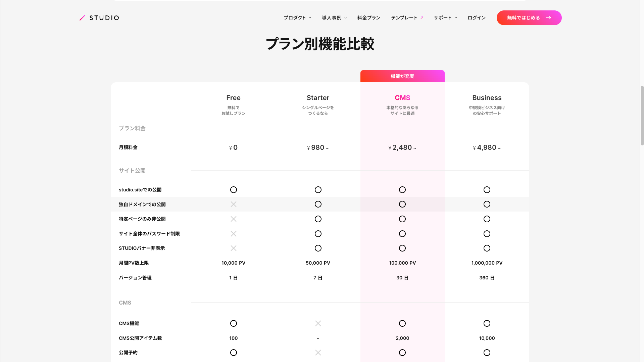This screenshot has height=362, width=644.
Task: Click the 10,000 CMS items value
Action: click(x=487, y=338)
